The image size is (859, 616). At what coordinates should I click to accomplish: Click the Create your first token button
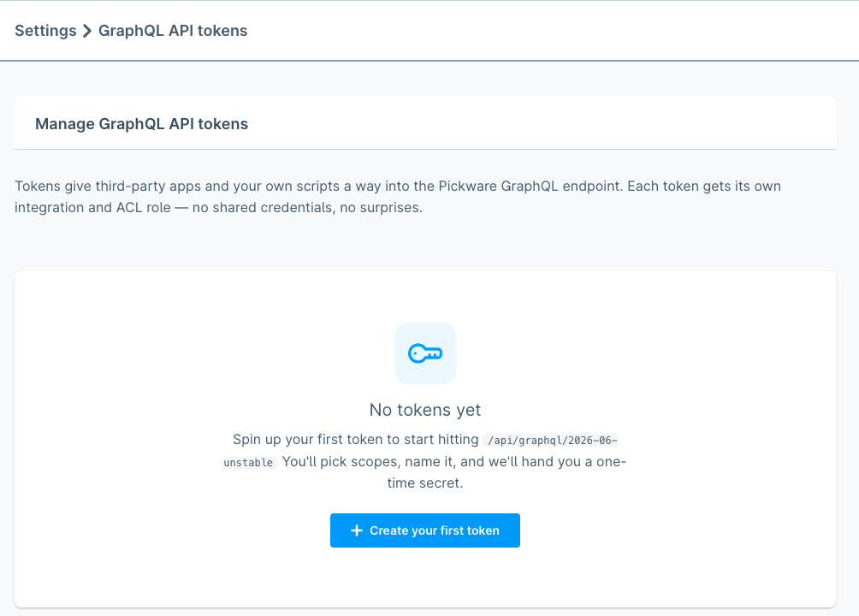(x=425, y=530)
